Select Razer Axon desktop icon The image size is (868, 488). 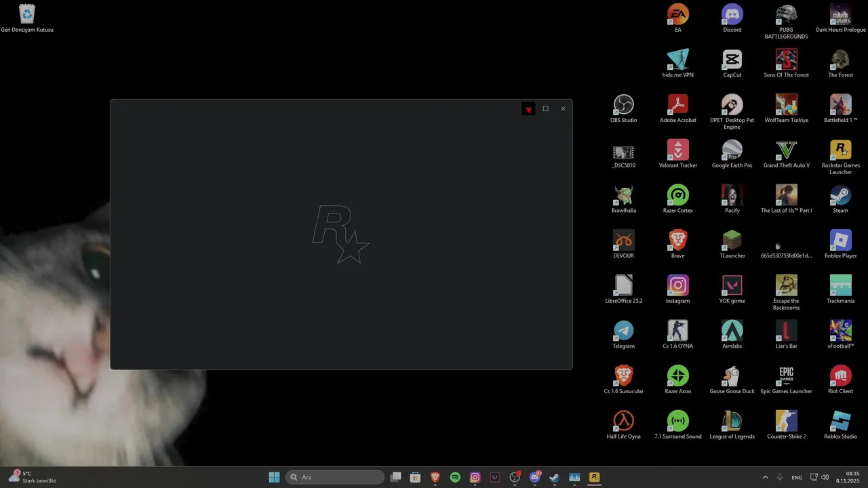tap(678, 380)
